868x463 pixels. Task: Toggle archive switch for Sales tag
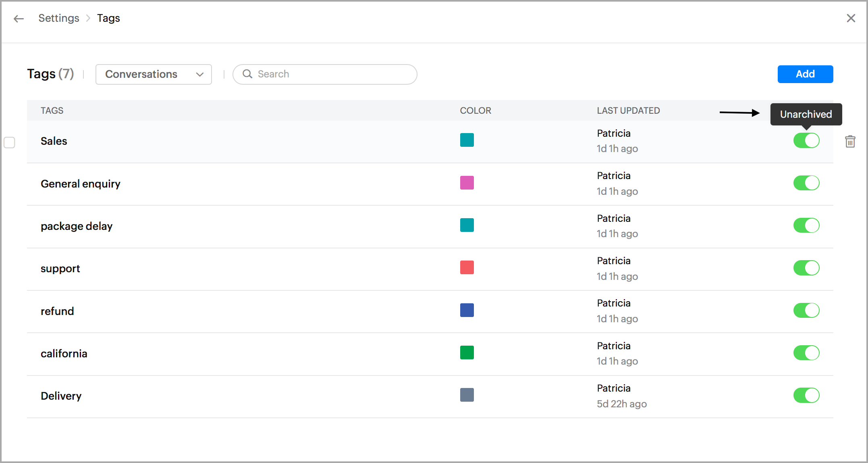pyautogui.click(x=806, y=140)
